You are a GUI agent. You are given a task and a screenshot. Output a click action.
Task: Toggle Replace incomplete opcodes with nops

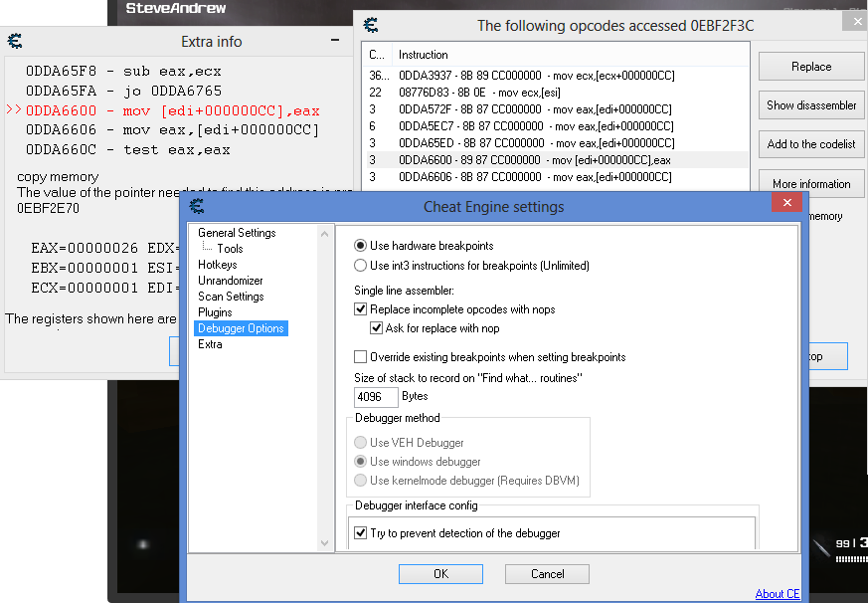pos(361,309)
